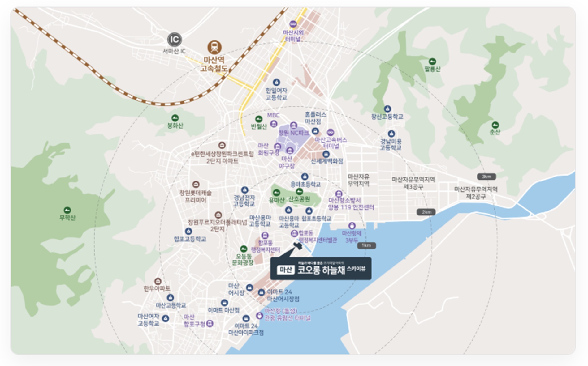Click the 이마트 마산점 text label
Screen dimensions: 588x366
tap(223, 310)
